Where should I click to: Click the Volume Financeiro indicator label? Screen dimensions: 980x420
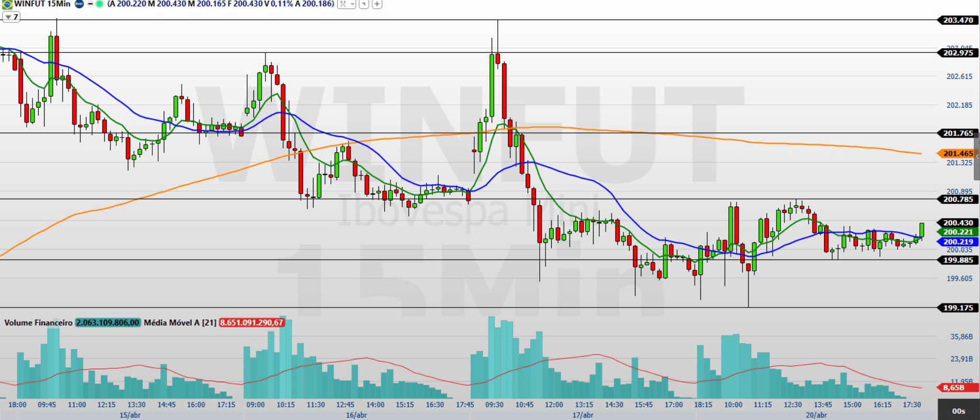[x=38, y=323]
